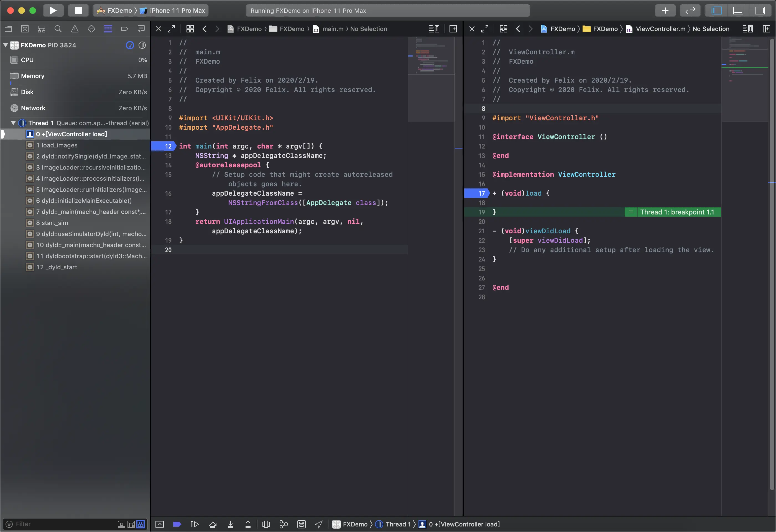Hide the left navigator panel
This screenshot has width=776, height=532.
click(717, 10)
